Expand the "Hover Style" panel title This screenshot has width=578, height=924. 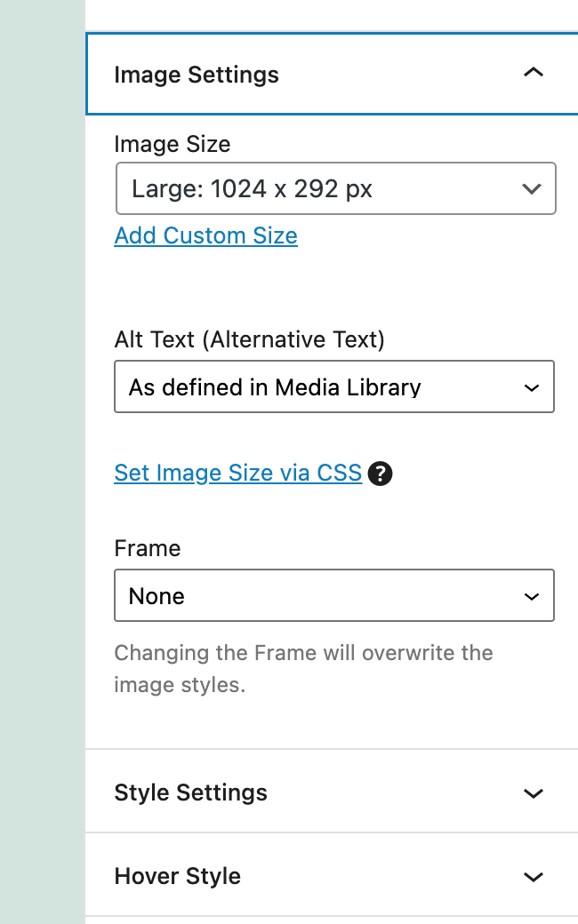178,876
